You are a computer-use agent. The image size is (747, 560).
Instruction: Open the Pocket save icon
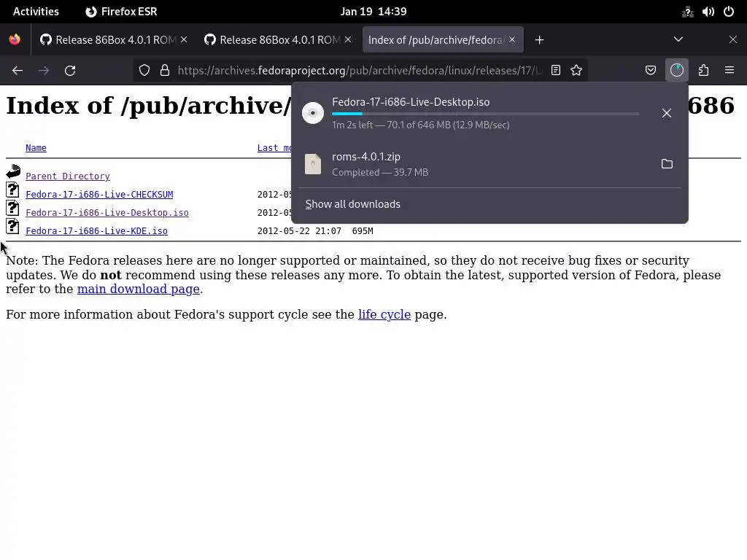pyautogui.click(x=650, y=71)
